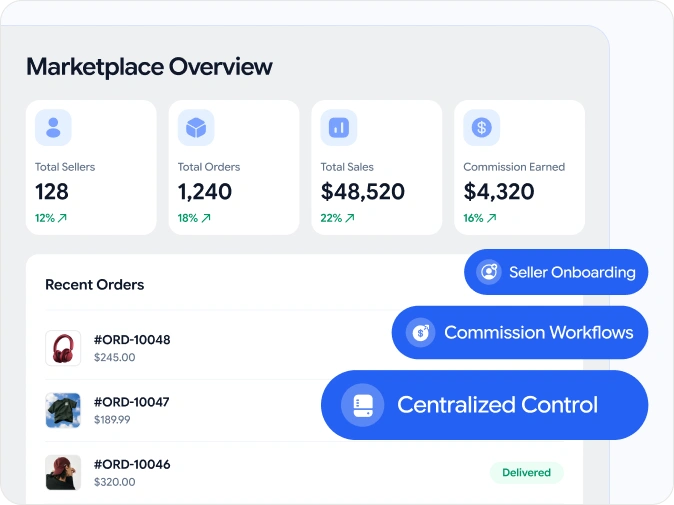Image resolution: width=674 pixels, height=505 pixels.
Task: Click the Commission Earned value $4,320
Action: (499, 192)
